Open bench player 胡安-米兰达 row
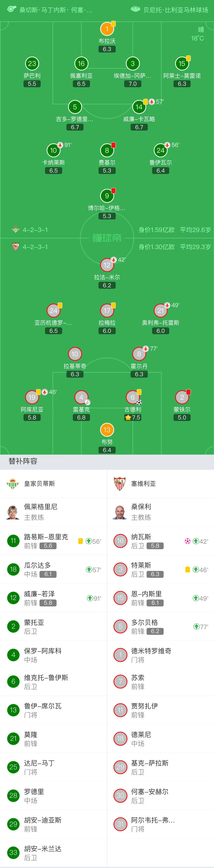This screenshot has width=214, height=868. (54, 853)
